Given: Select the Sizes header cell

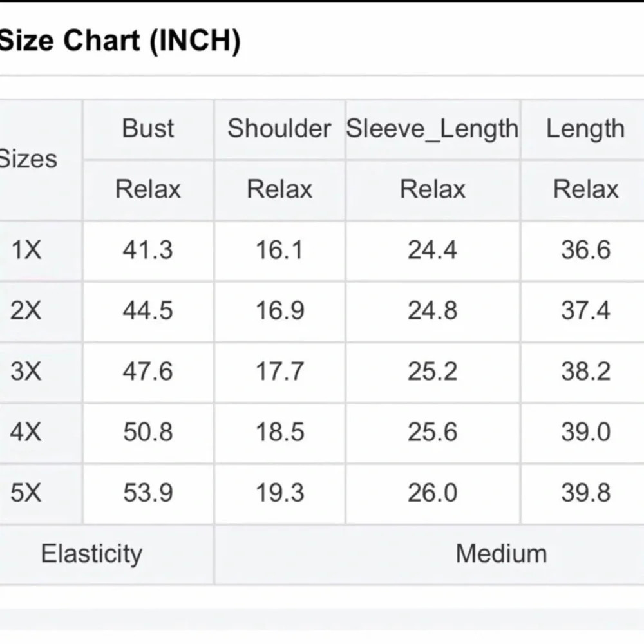Looking at the screenshot, I should [29, 158].
